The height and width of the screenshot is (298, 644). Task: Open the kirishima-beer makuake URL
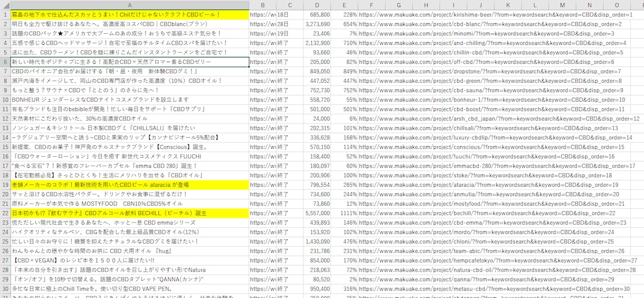495,15
